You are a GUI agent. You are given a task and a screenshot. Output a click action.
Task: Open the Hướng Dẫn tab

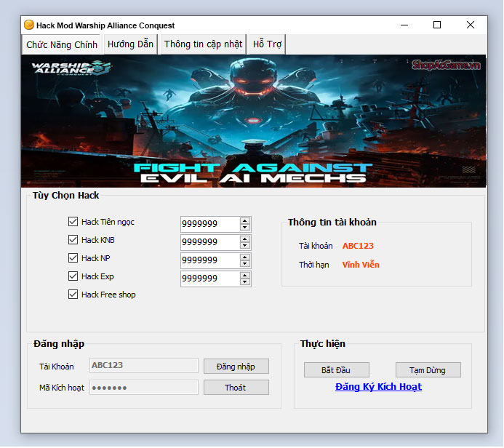coord(130,44)
